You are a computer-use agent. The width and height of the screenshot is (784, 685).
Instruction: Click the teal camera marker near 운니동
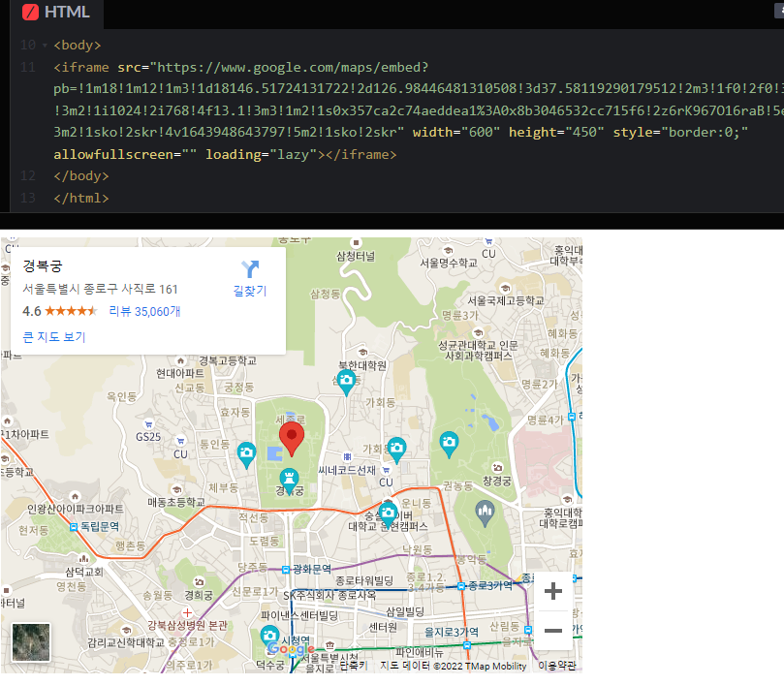tap(388, 515)
